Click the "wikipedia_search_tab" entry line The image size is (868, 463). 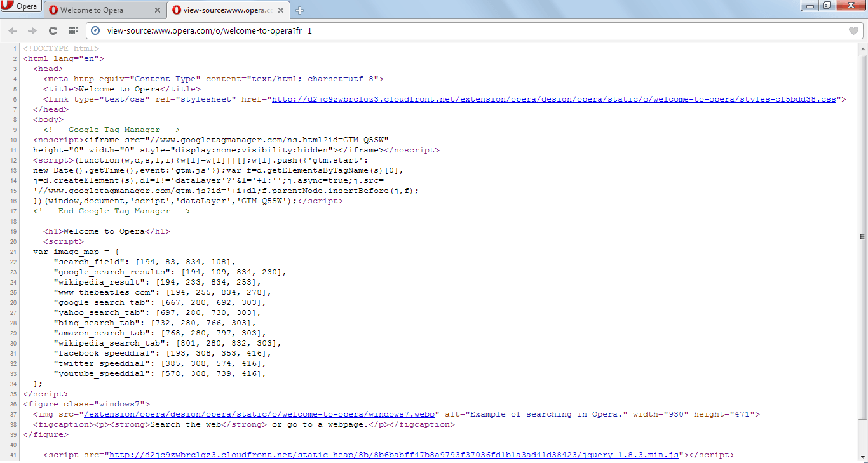[x=168, y=343]
